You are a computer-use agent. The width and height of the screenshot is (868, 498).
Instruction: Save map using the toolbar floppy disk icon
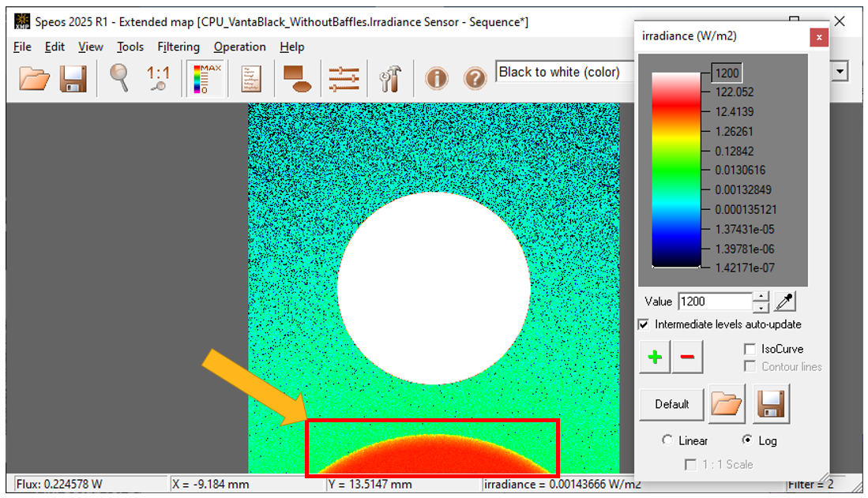tap(73, 79)
